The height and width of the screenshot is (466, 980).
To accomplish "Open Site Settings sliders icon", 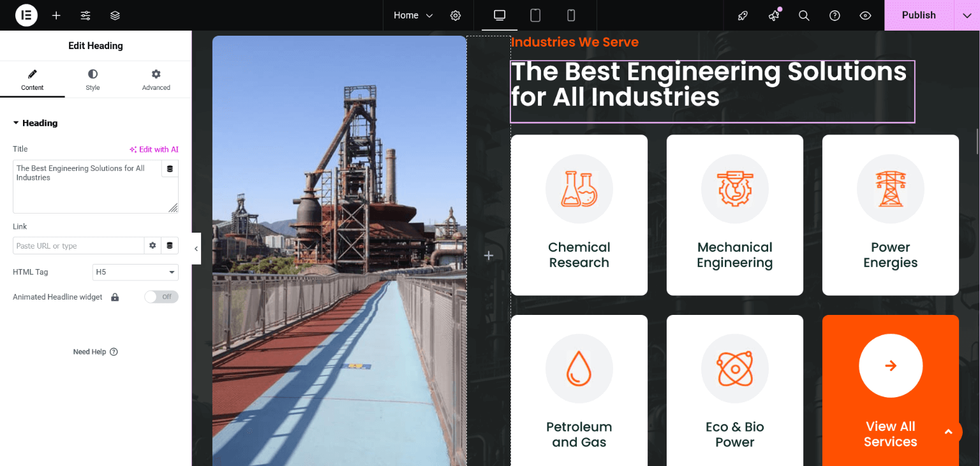I will tap(85, 15).
